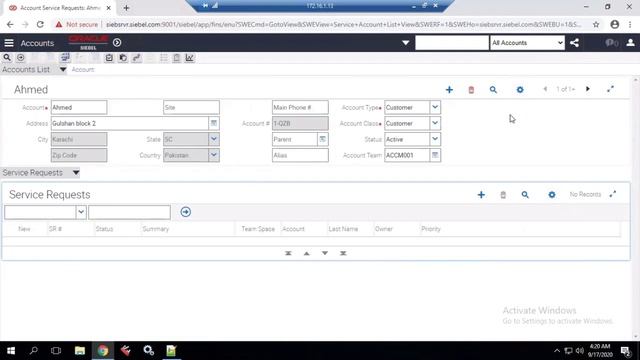Click the toolbar execute arrow circle icon
This screenshot has width=640, height=360.
click(x=21, y=58)
